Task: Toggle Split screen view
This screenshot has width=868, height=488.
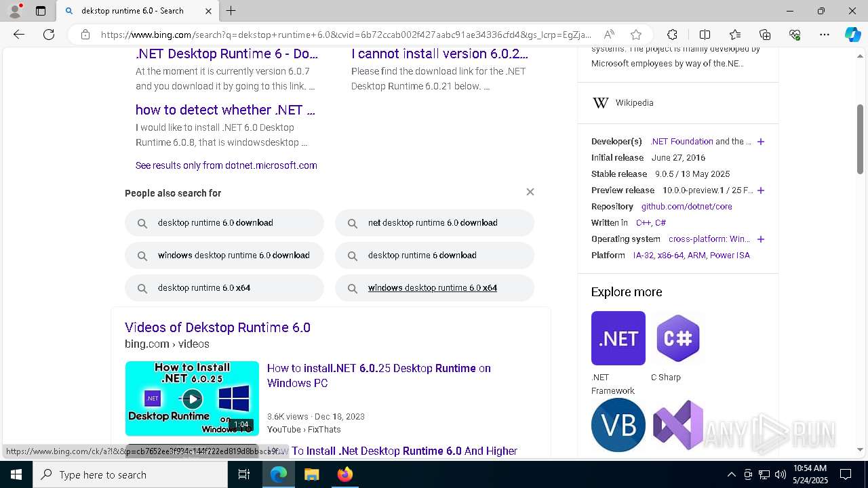Action: [x=705, y=35]
